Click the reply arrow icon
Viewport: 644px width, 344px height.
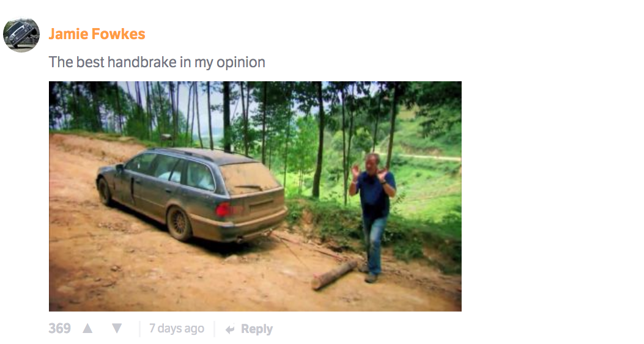[230, 329]
